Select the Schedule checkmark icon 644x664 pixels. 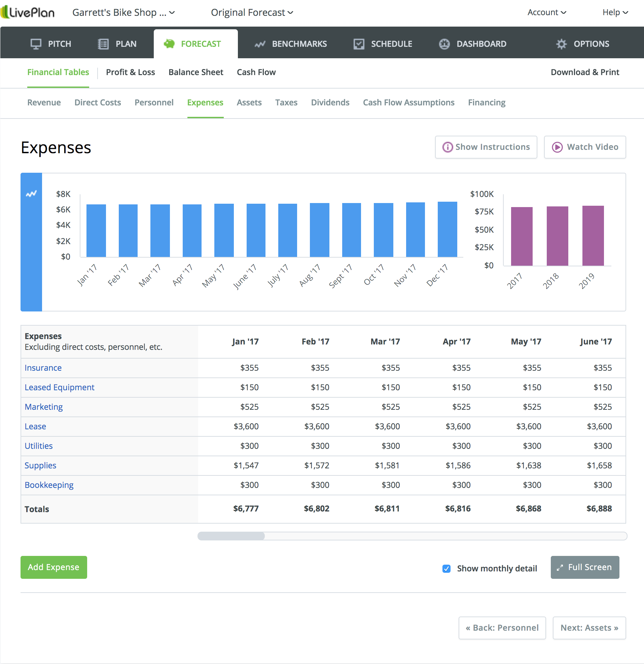coord(358,43)
